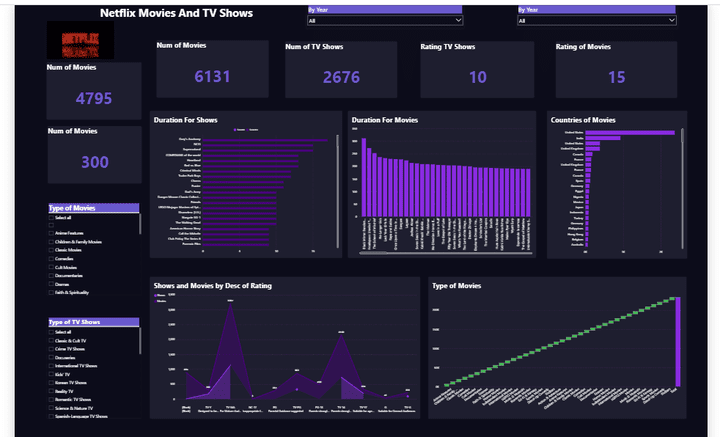Check the Anime Features checkbox

tap(51, 233)
